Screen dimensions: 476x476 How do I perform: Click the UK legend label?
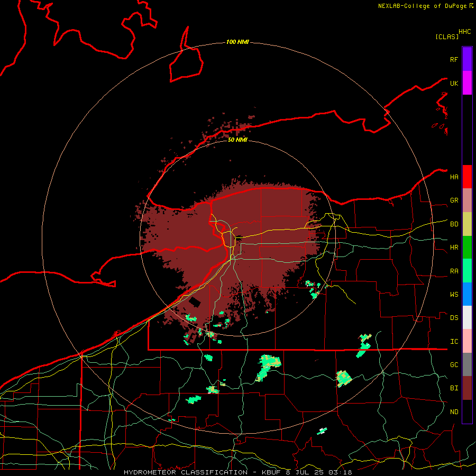[454, 83]
